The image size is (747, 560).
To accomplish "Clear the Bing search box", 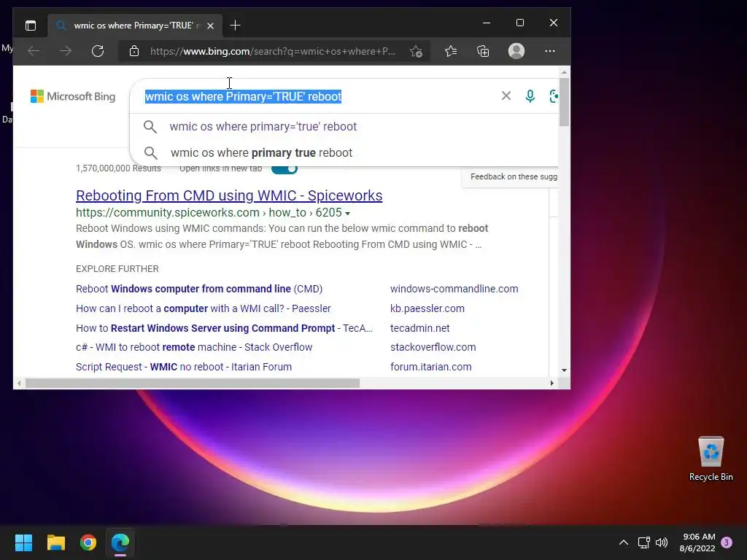I will pyautogui.click(x=506, y=96).
